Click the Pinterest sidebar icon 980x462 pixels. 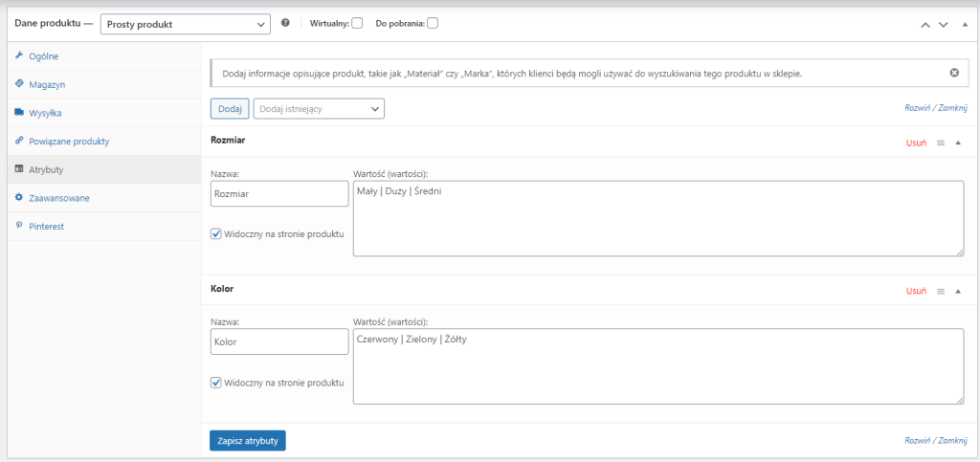click(19, 226)
